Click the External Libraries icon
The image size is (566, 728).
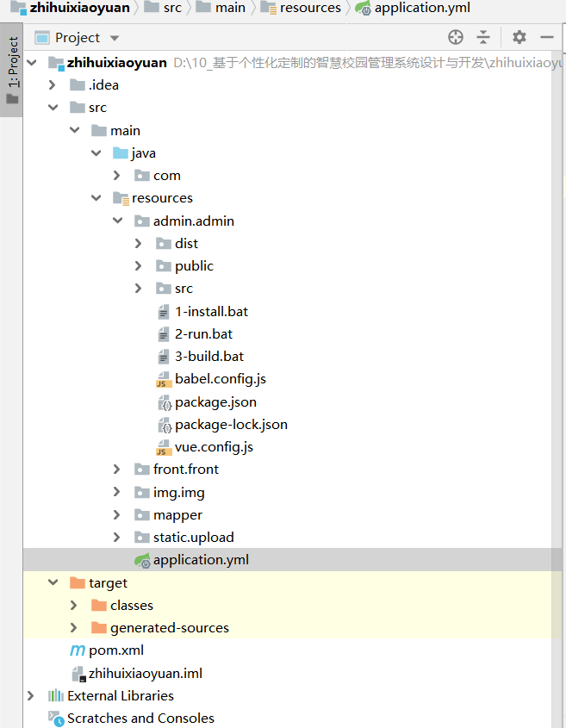56,696
